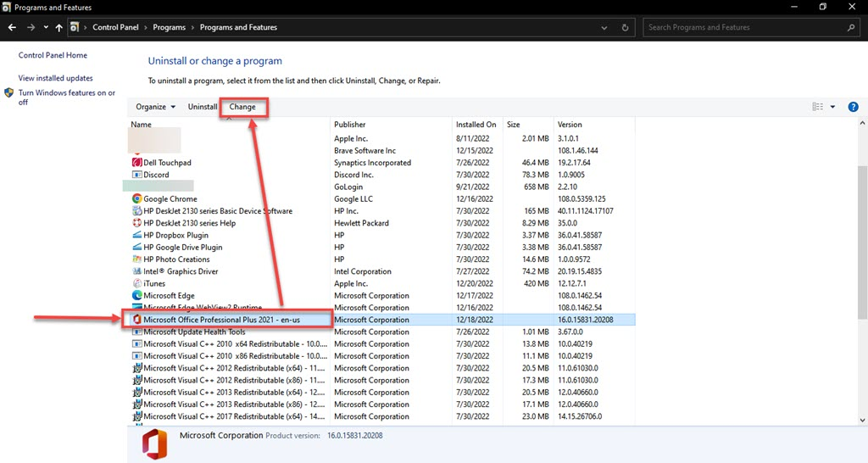Select the HP Dropbox Plugin icon
Image resolution: width=868 pixels, height=463 pixels.
pyautogui.click(x=136, y=236)
